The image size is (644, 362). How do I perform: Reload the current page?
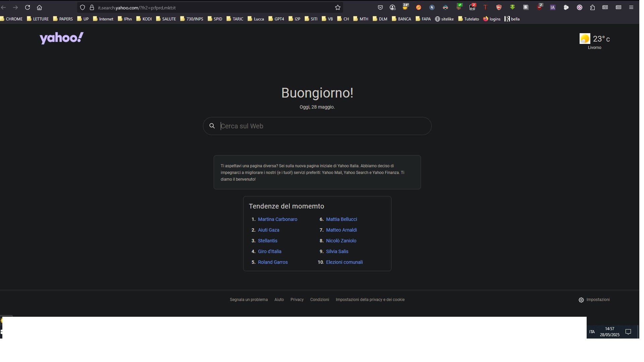click(x=28, y=7)
